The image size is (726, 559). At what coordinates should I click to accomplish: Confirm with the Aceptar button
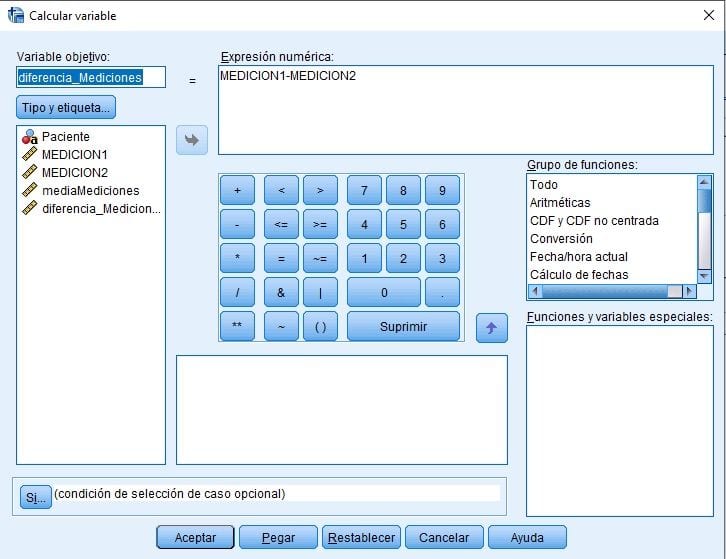point(195,537)
